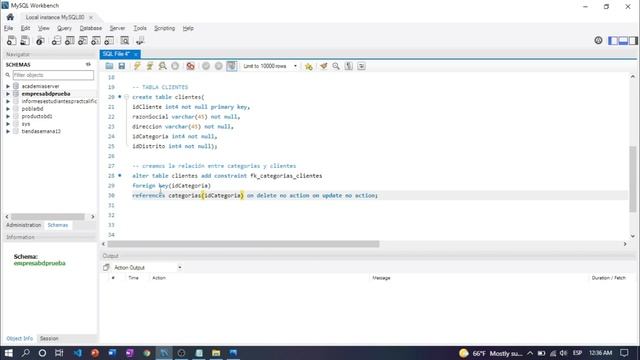The image size is (640, 360).
Task: Search table data icon
Action: click(x=124, y=40)
